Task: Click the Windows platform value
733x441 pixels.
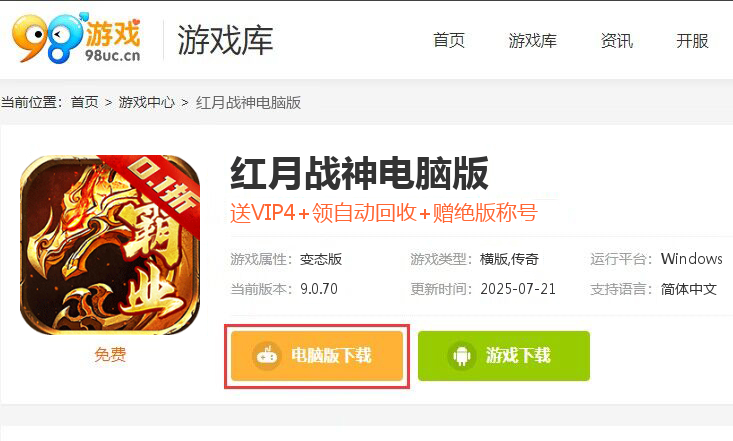Action: coord(691,259)
